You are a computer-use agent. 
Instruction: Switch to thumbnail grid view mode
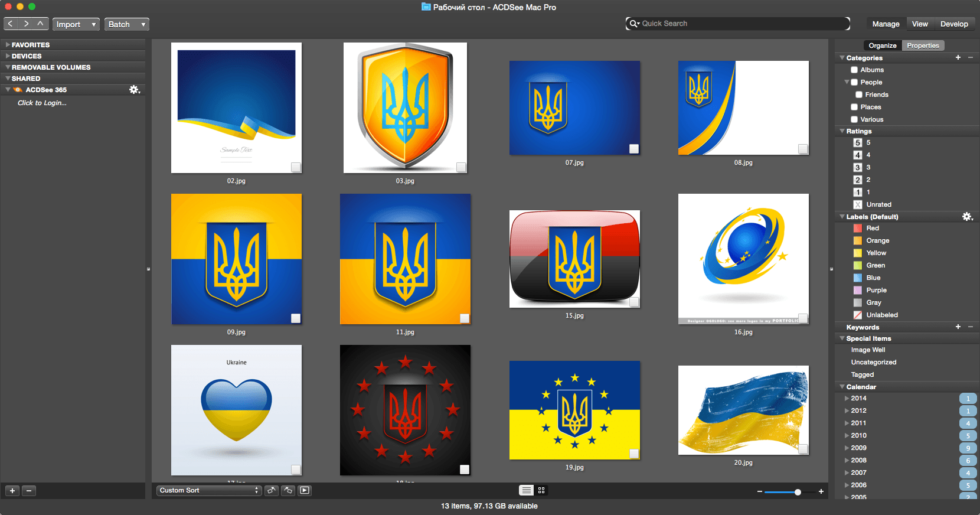click(x=541, y=490)
